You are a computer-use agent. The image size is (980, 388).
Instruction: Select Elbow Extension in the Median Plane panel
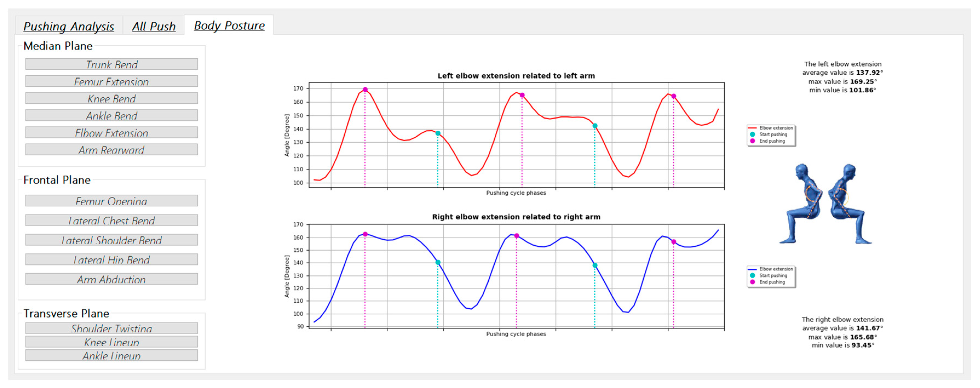(111, 132)
